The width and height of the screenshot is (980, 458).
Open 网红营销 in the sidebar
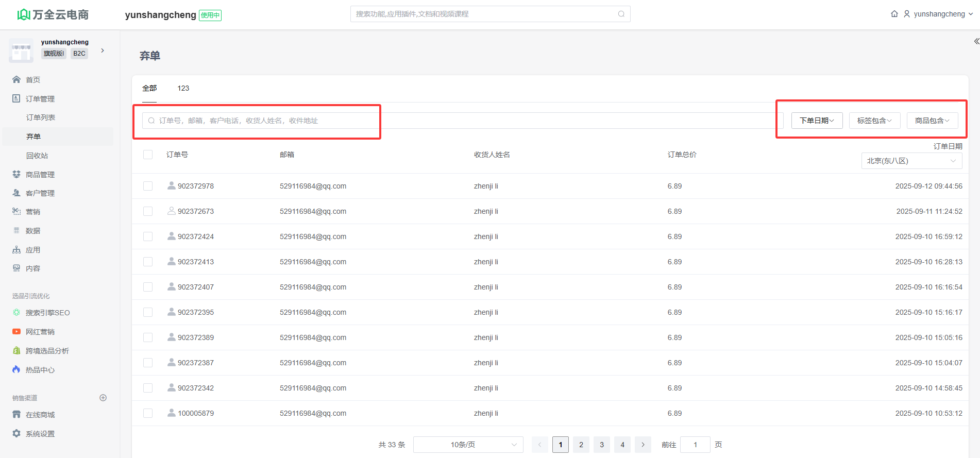click(x=40, y=332)
